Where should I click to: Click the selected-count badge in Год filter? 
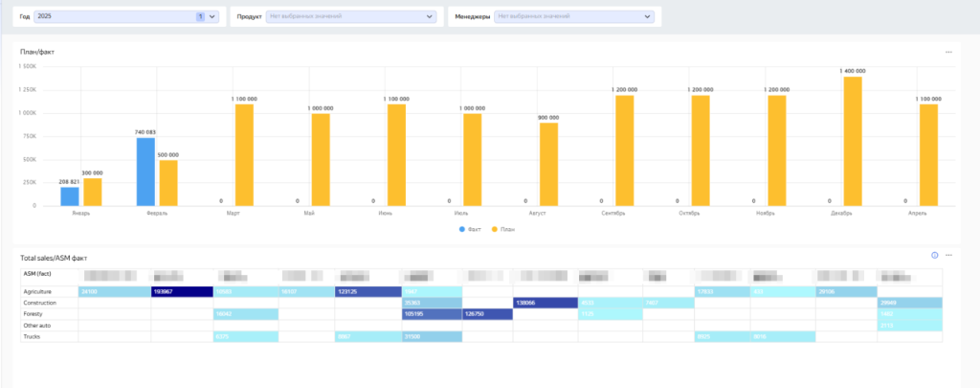pos(200,16)
